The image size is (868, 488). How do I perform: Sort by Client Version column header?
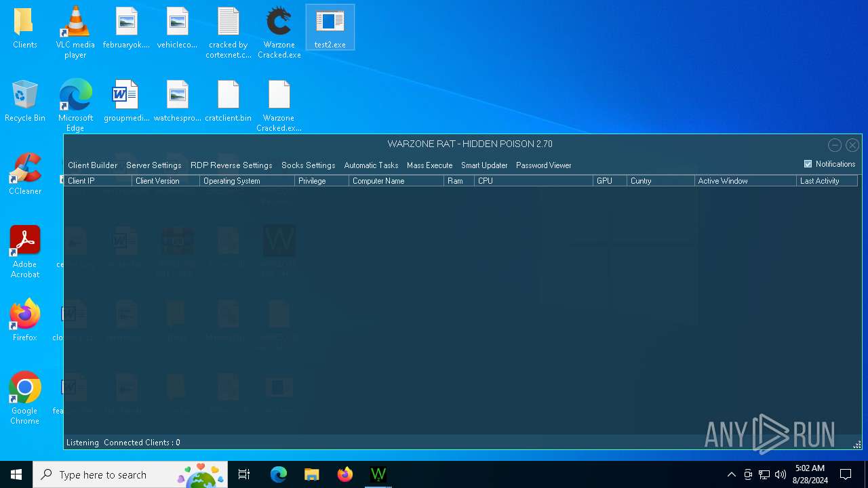(x=165, y=181)
